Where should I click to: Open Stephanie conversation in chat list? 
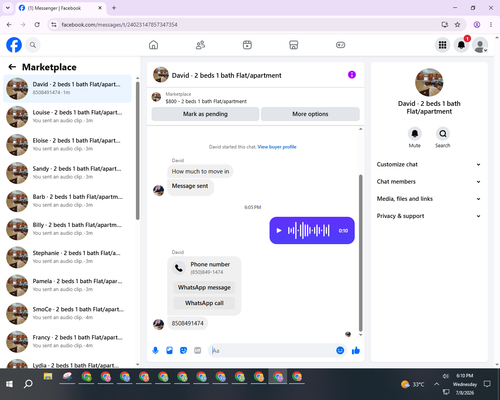(67, 257)
